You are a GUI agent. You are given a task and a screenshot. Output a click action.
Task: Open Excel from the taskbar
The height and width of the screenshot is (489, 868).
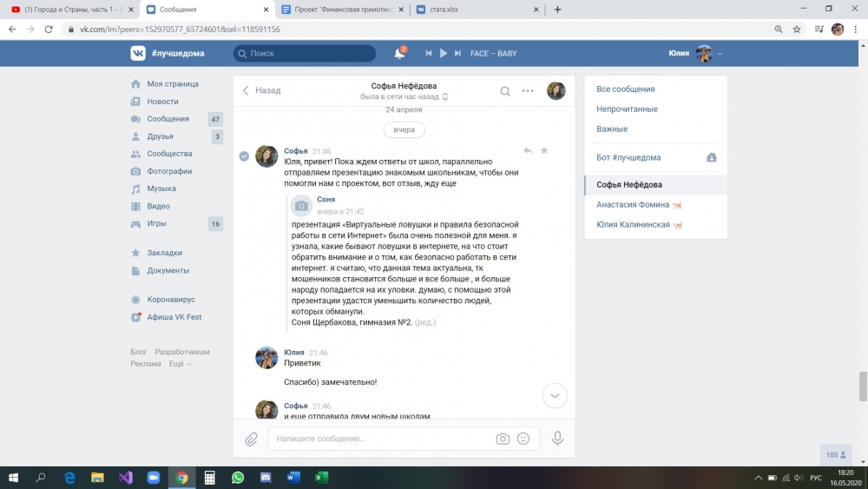pos(322,478)
